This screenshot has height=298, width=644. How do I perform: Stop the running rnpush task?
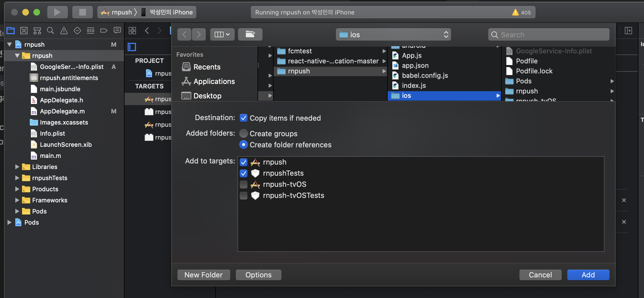(x=83, y=12)
